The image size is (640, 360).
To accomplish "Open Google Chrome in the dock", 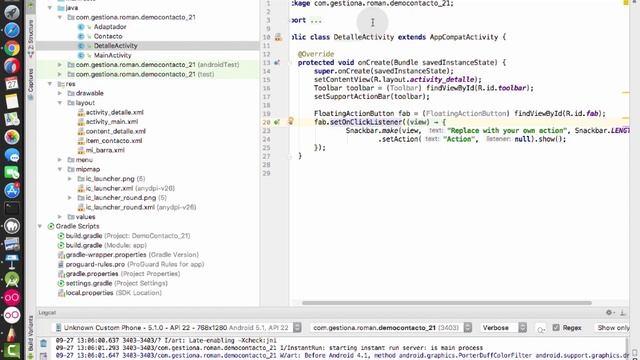I will click(x=12, y=48).
